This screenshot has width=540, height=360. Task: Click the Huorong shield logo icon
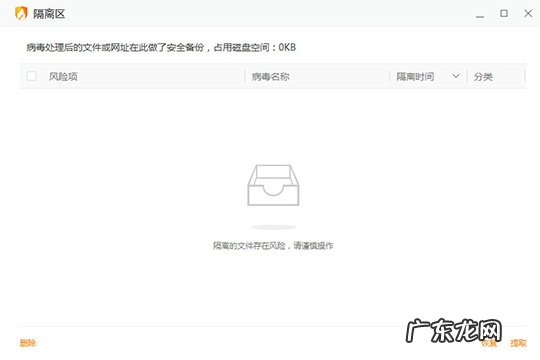click(x=21, y=13)
